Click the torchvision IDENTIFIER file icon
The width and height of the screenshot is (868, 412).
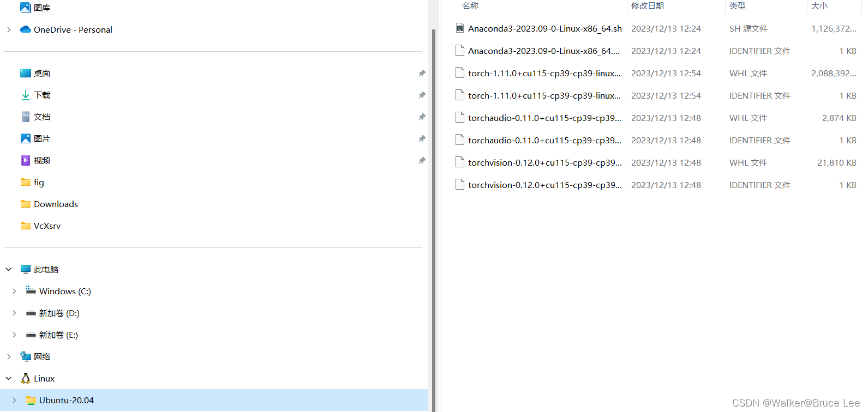click(x=460, y=184)
